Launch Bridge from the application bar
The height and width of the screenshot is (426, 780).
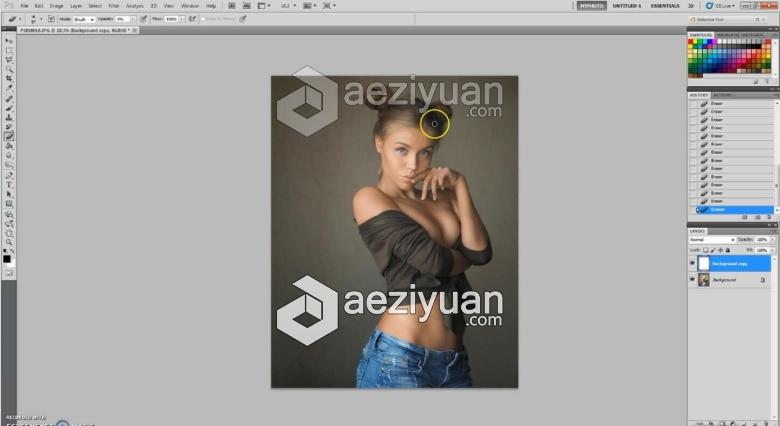[232, 6]
